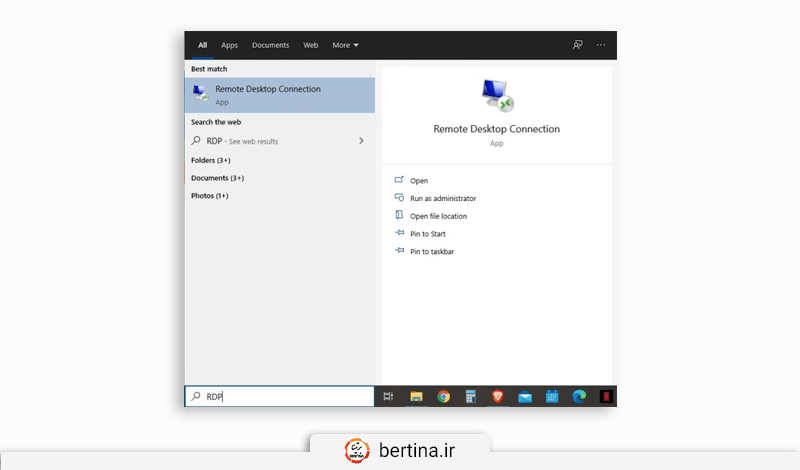Expand the RDP web results chevron arrow

click(361, 141)
